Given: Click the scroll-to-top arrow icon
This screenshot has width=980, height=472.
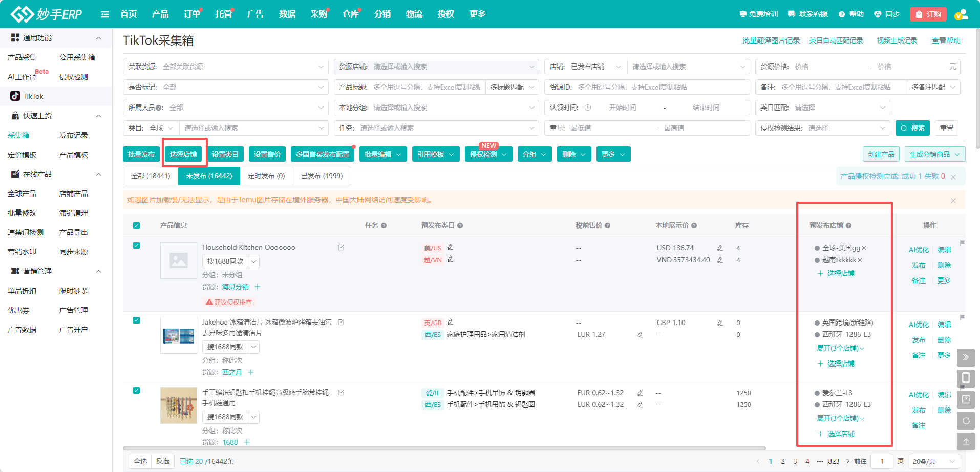Looking at the screenshot, I should [966, 441].
